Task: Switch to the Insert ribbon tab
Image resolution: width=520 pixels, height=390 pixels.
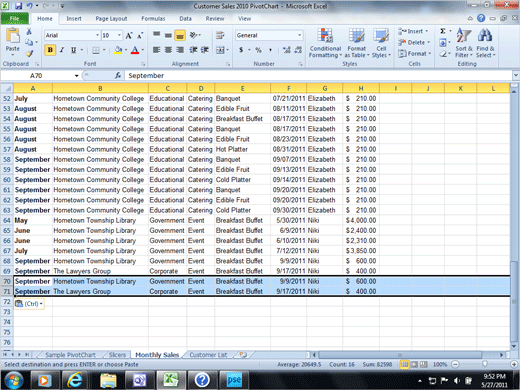Action: click(74, 19)
